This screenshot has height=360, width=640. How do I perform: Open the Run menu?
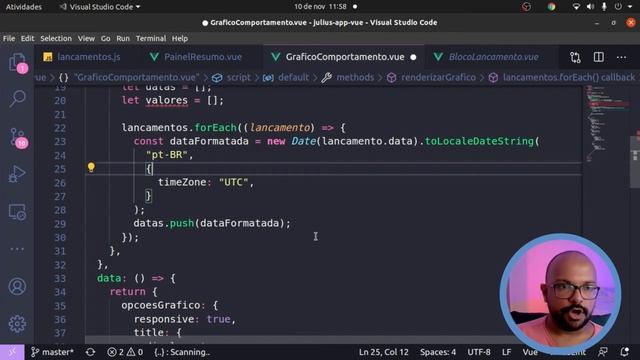pyautogui.click(x=123, y=38)
